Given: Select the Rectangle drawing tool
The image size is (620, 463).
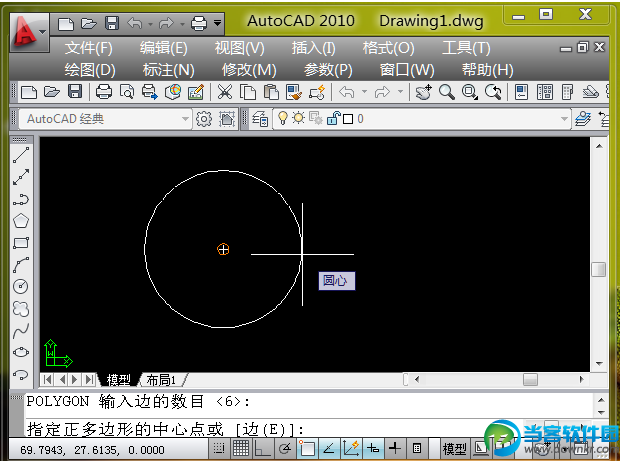Looking at the screenshot, I should (20, 243).
